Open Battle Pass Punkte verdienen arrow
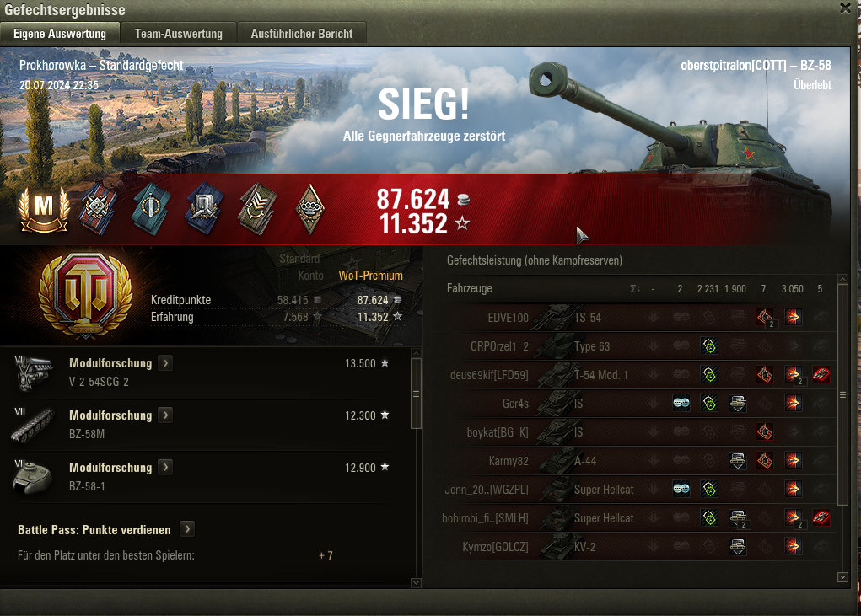 187,529
